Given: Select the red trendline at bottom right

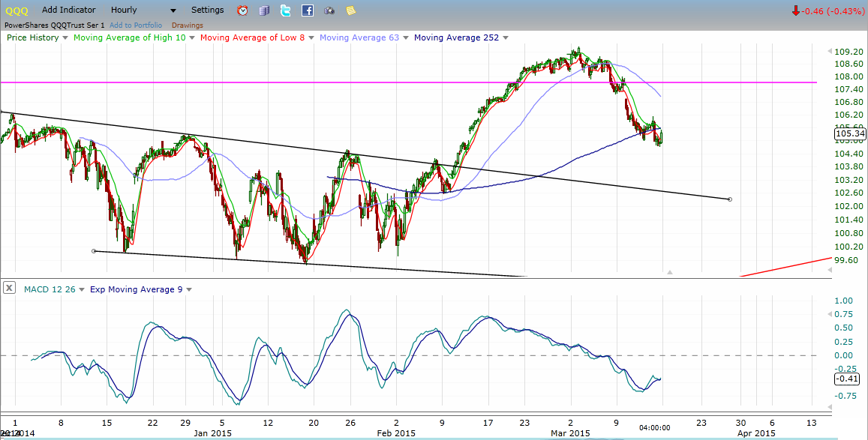Looking at the screenshot, I should tap(786, 267).
